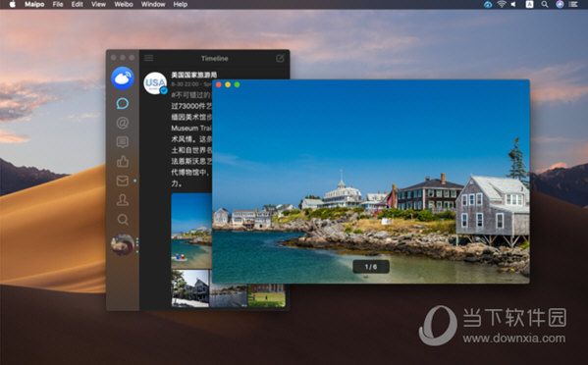Click the Maipo blue logo avatar in sidebar
The height and width of the screenshot is (365, 588).
(x=123, y=78)
